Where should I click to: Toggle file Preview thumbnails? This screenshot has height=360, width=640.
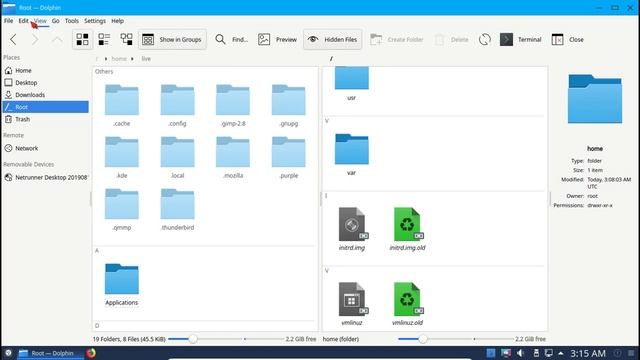pyautogui.click(x=278, y=40)
